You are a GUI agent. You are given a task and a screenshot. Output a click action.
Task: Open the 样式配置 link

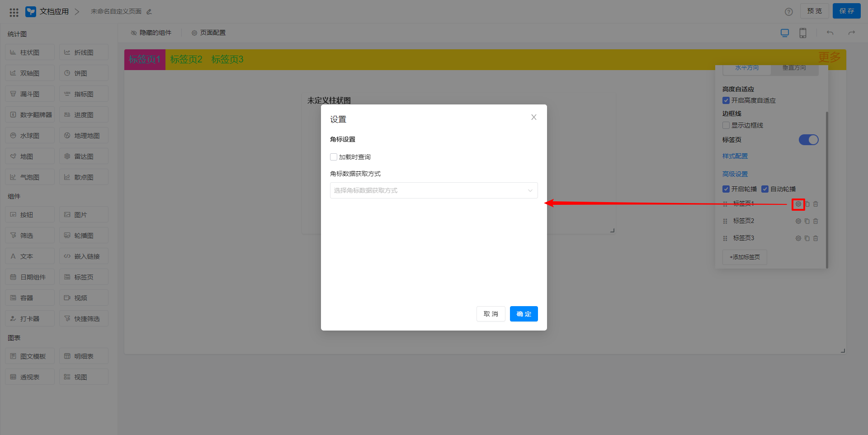click(x=735, y=156)
